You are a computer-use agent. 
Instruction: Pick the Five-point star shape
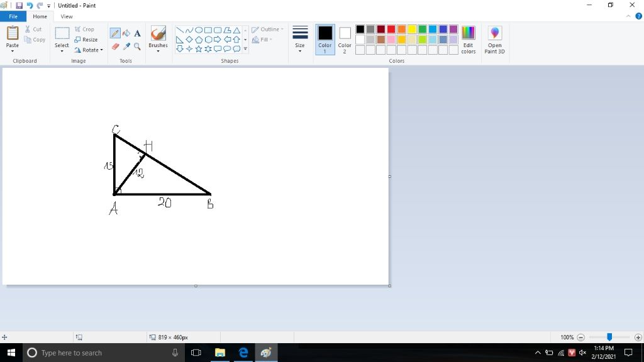click(198, 49)
